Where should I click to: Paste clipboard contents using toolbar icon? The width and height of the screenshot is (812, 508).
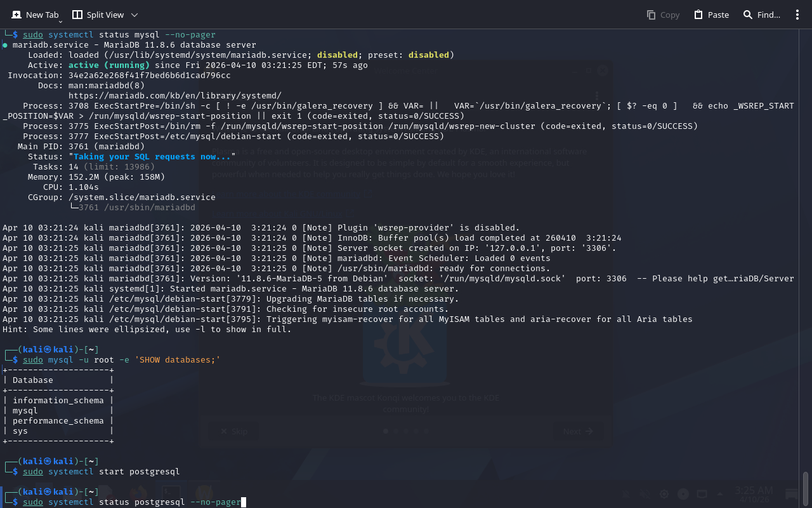711,15
